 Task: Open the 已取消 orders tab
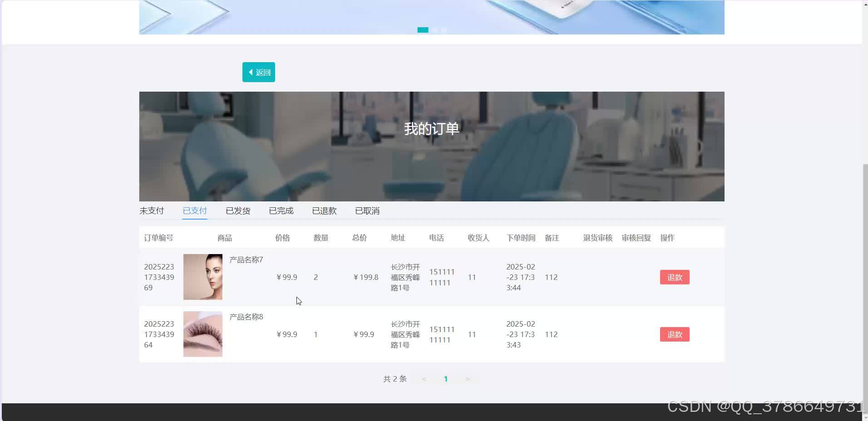point(367,210)
